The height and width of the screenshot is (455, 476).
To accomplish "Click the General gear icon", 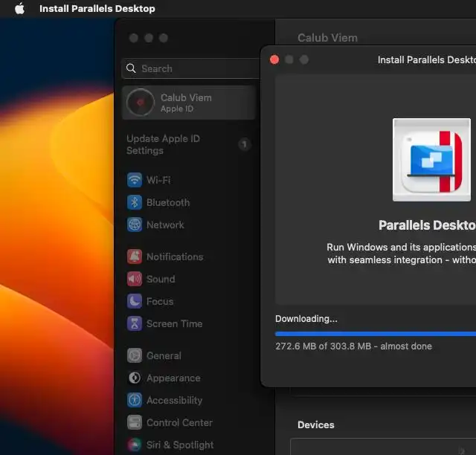I will point(135,355).
